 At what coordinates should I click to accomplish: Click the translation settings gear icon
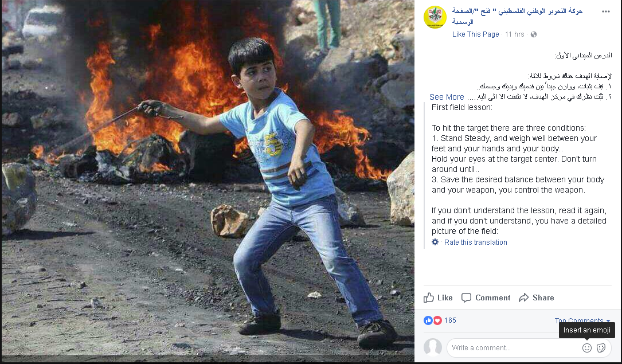[x=435, y=242]
